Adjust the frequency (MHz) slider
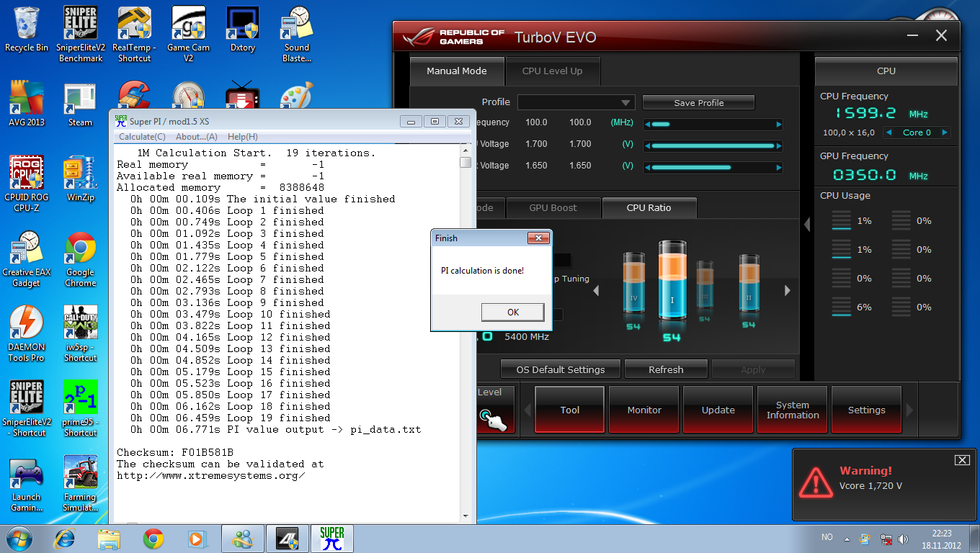 pyautogui.click(x=713, y=124)
